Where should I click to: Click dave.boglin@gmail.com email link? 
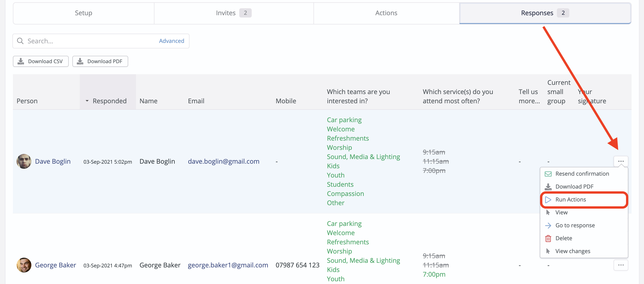(224, 161)
